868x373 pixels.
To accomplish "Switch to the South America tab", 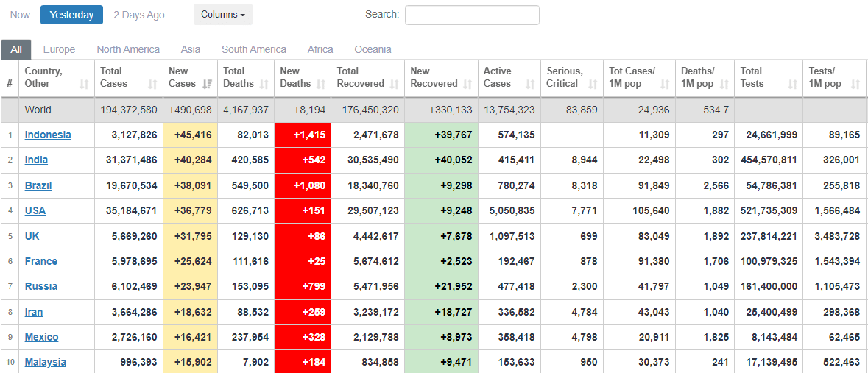I will [x=254, y=49].
